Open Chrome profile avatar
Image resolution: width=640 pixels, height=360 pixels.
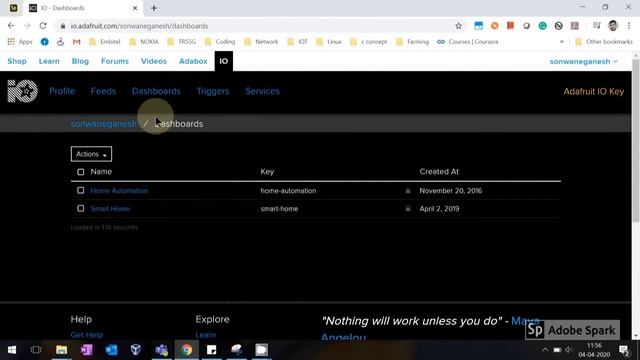(613, 26)
